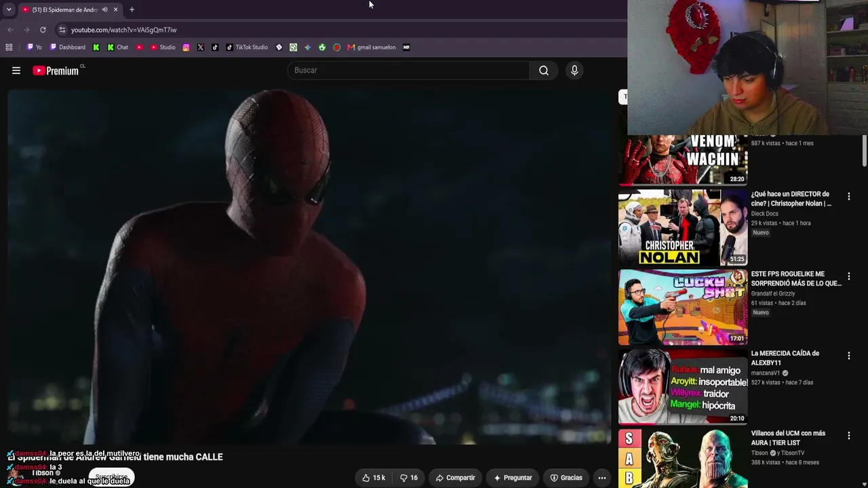Screen dimensions: 868x488
Task: Open the Instagram bookmark
Action: 186,47
